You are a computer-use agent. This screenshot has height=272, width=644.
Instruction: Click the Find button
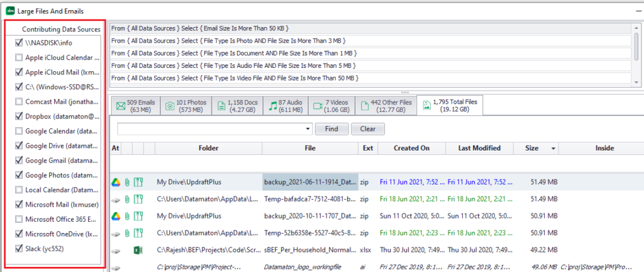(x=331, y=129)
